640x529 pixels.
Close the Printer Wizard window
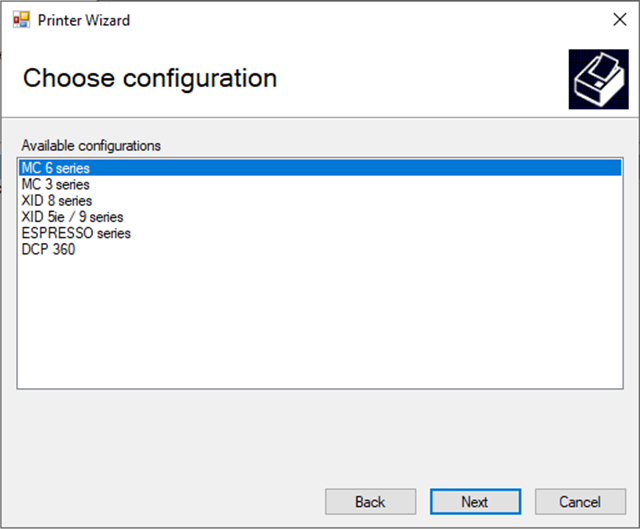click(x=620, y=19)
